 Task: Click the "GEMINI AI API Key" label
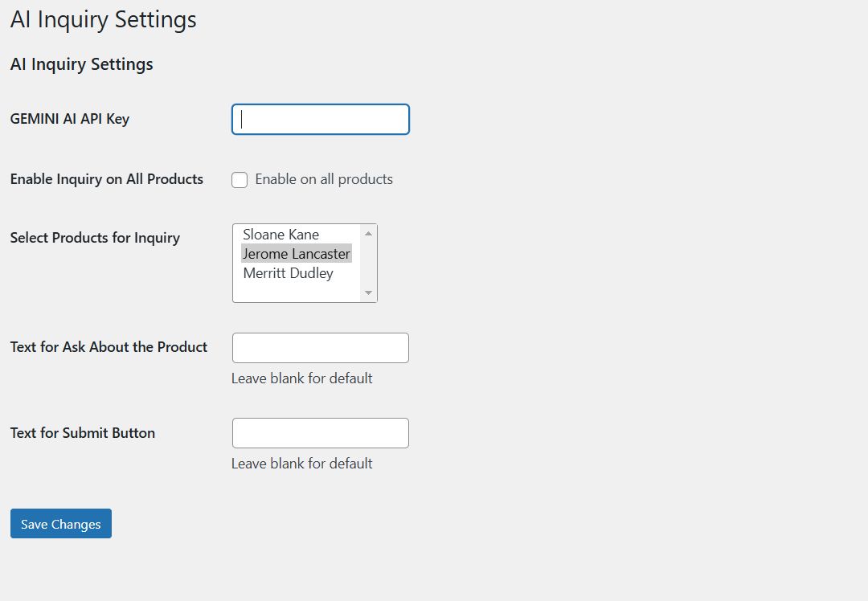70,119
